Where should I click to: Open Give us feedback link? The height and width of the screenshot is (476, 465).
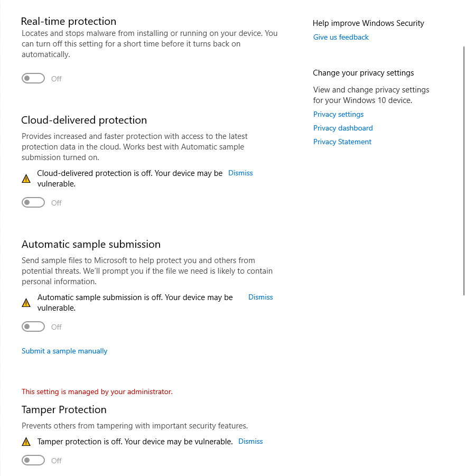341,37
